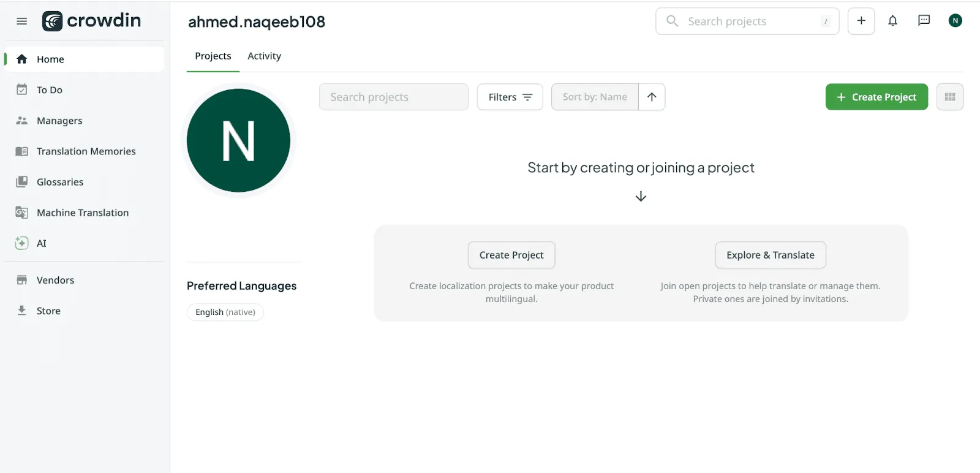The height and width of the screenshot is (473, 980).
Task: Open the Sort by Name dropdown
Action: [594, 97]
